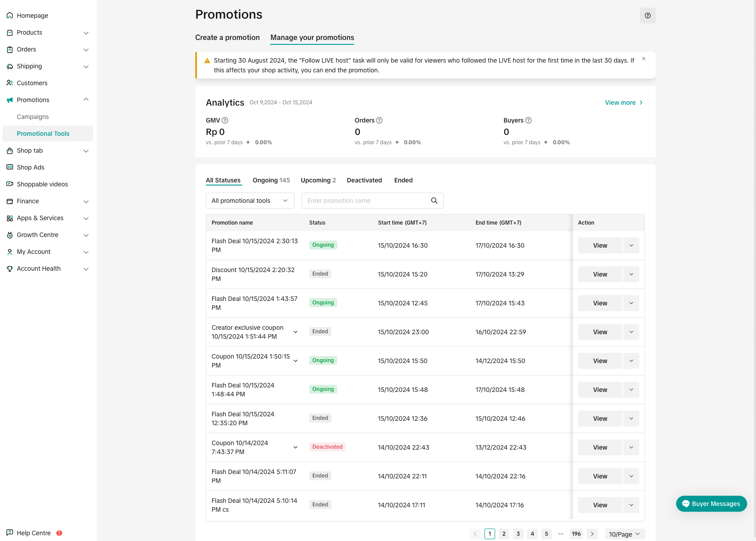The height and width of the screenshot is (541, 756).
Task: Click the Orders info question mark icon
Action: pos(379,120)
